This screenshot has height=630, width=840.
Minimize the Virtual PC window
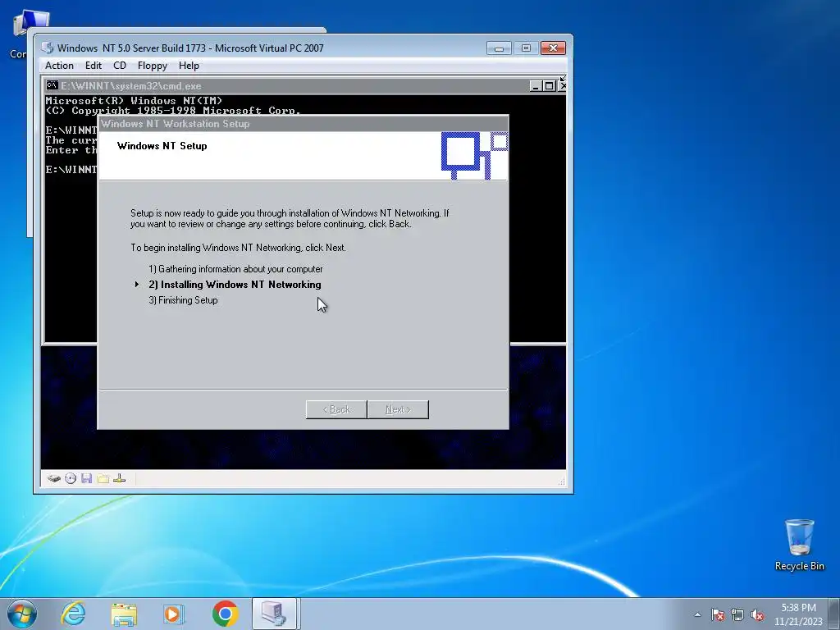(499, 48)
